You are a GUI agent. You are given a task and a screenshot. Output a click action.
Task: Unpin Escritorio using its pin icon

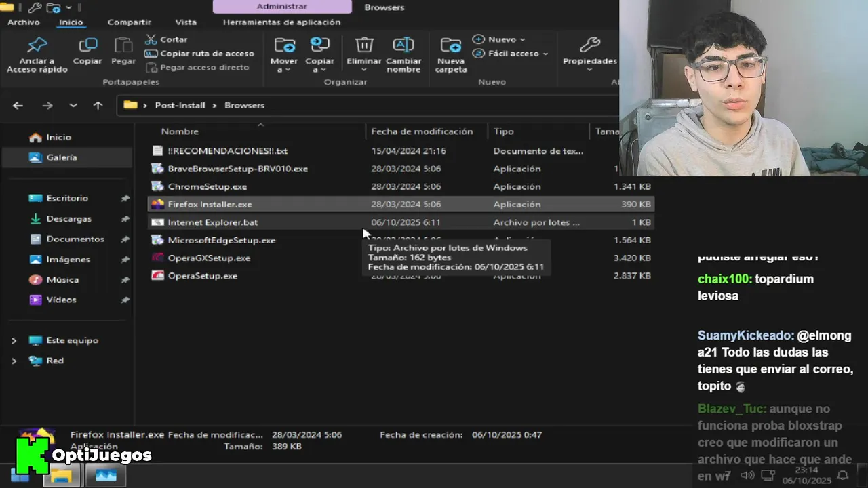pyautogui.click(x=125, y=199)
